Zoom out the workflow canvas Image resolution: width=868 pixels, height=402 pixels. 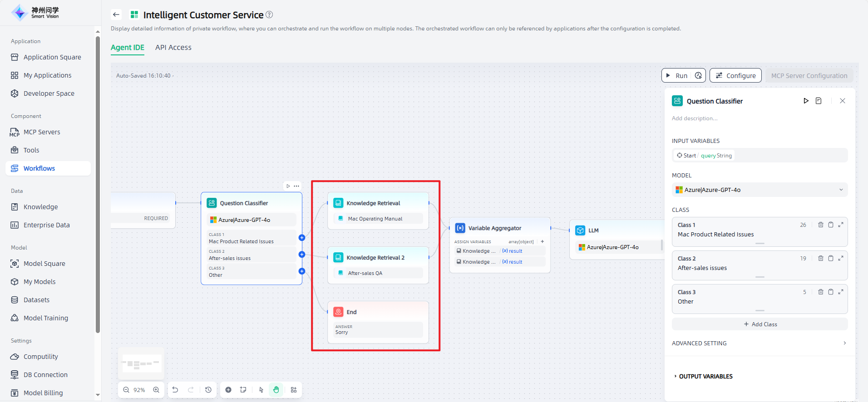click(x=126, y=390)
